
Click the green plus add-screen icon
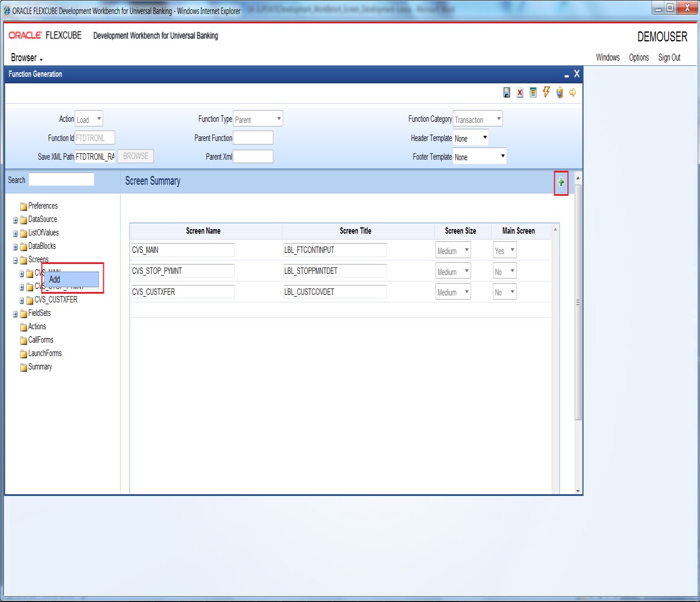pyautogui.click(x=561, y=182)
